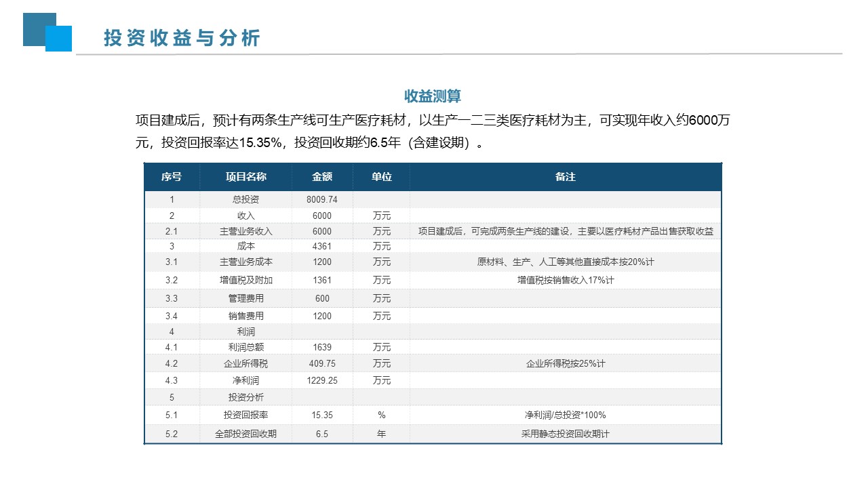Click the 企业所得税 cell
Screen dimensions: 868x488
click(246, 363)
